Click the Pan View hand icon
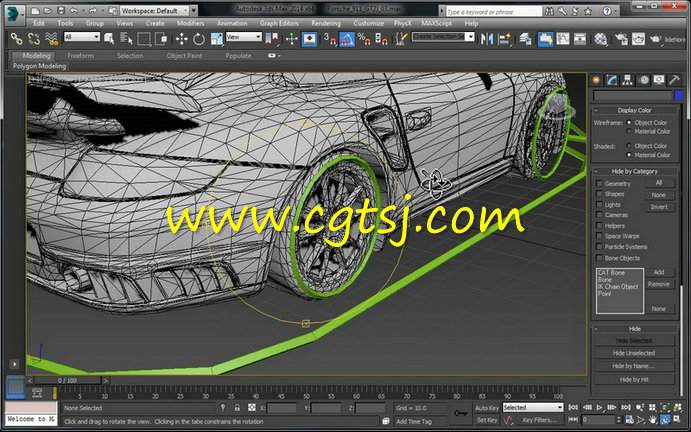 653,419
